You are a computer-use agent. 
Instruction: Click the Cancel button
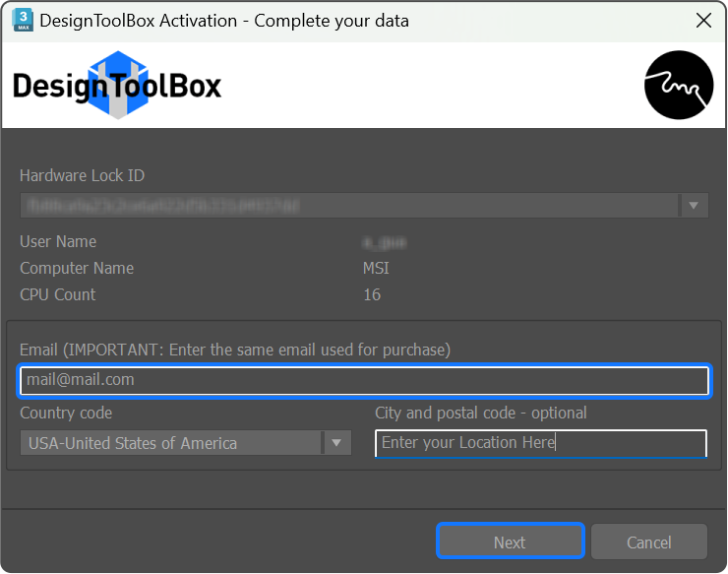pyautogui.click(x=649, y=542)
